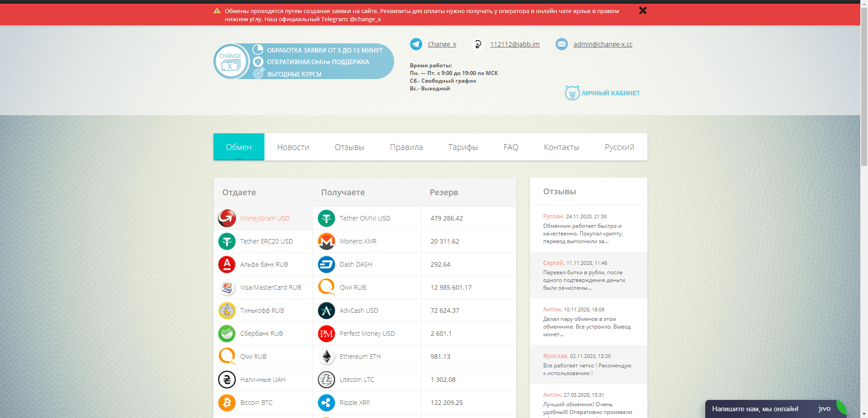Switch to the Отзывы tab
This screenshot has width=868, height=418.
coord(349,147)
